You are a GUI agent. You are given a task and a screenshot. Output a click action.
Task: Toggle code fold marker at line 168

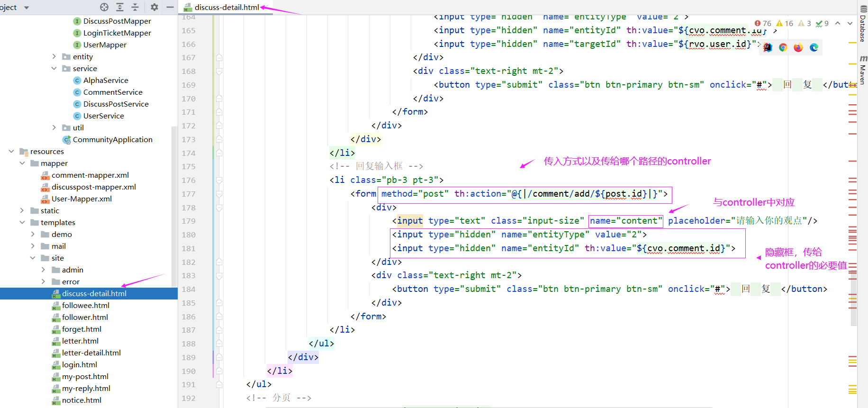tap(219, 71)
